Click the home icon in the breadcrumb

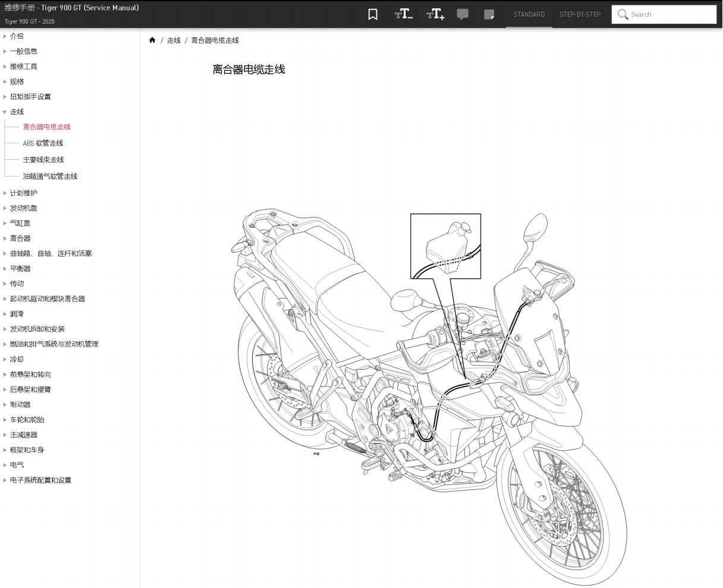(153, 40)
